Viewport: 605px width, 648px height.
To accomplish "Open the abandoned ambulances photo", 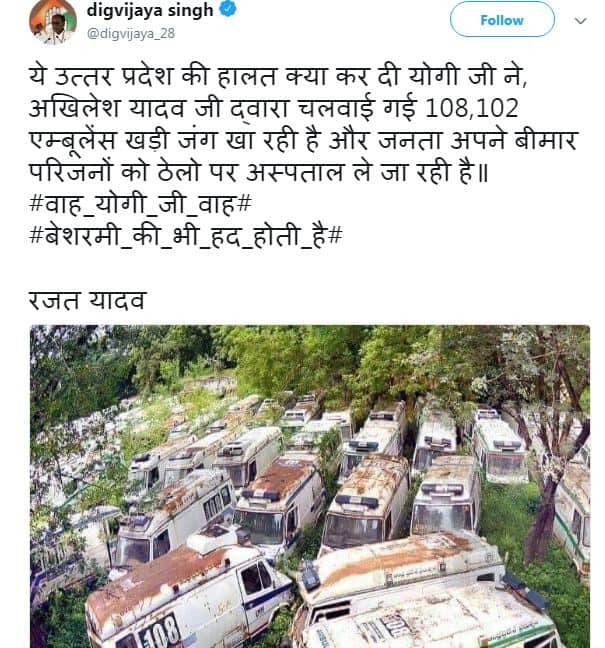I will pos(310,486).
